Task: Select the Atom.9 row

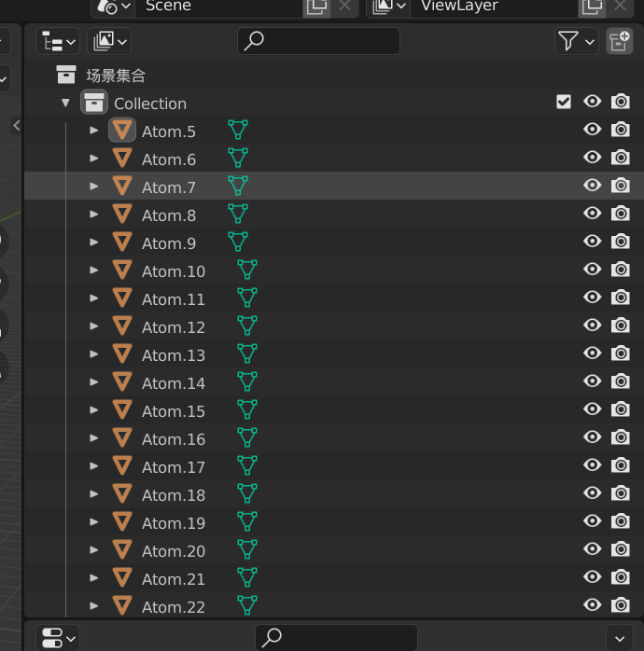Action: point(334,242)
